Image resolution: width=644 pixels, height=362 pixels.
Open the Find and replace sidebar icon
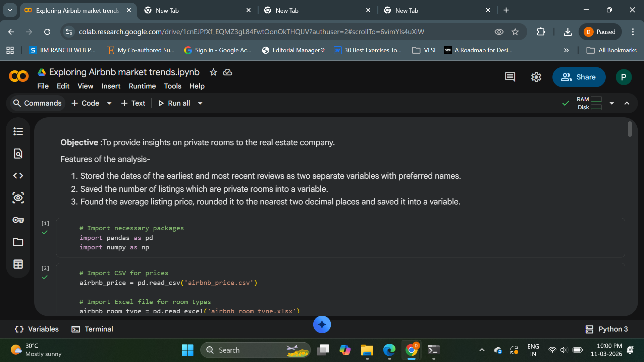(18, 154)
